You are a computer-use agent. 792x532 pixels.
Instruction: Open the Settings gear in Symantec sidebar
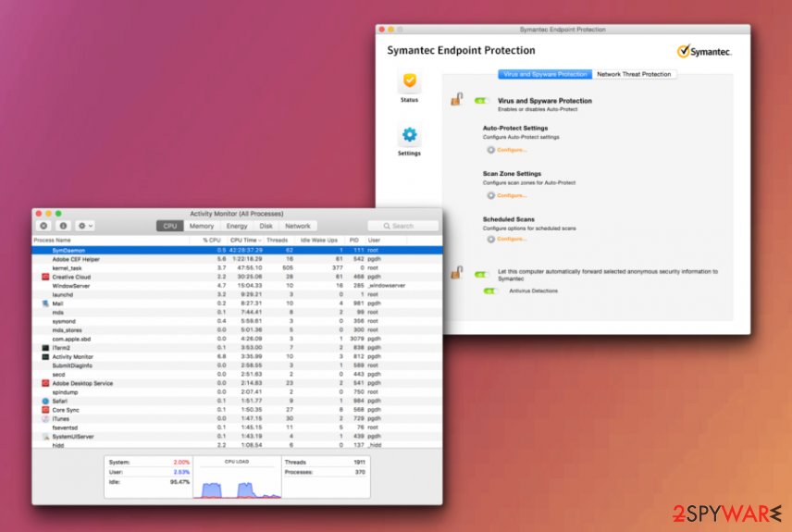click(409, 141)
